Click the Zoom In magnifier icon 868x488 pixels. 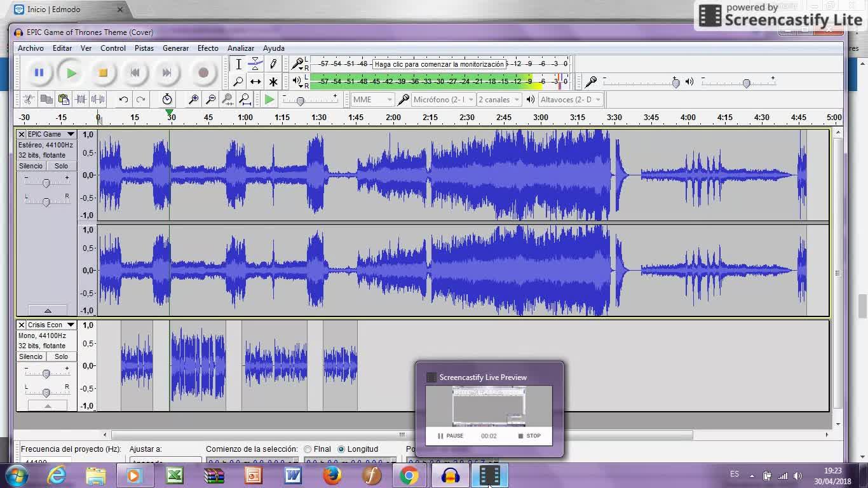(193, 99)
